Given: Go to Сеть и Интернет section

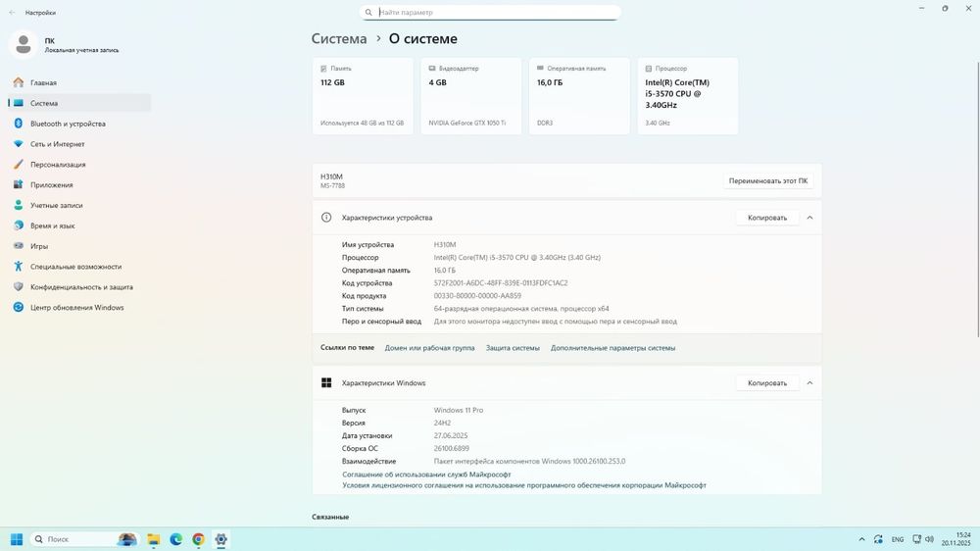Looking at the screenshot, I should pos(78,144).
